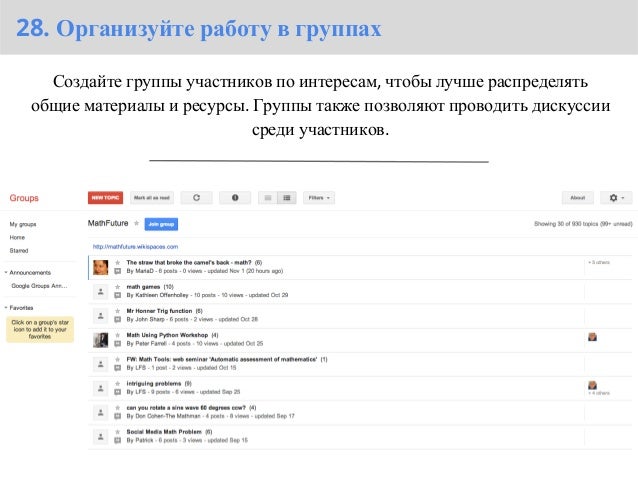Click participant avatar on Python Workshop row
638x479 pixels.
pyautogui.click(x=592, y=337)
